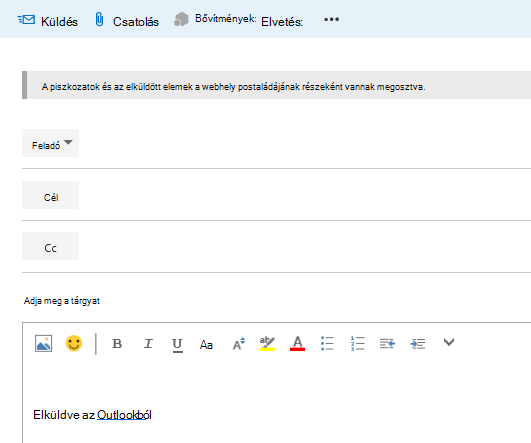Increase paragraph indent
Image resolution: width=531 pixels, height=443 pixels.
tap(418, 344)
